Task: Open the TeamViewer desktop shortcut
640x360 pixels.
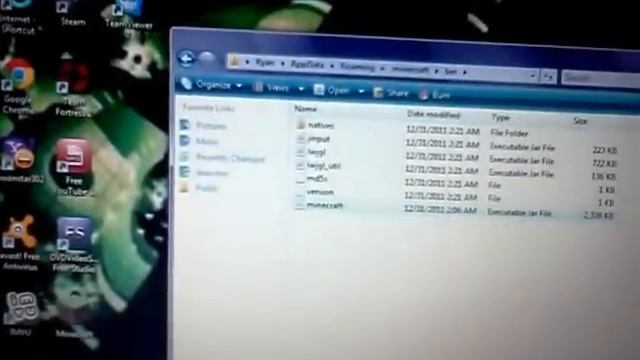Action: pyautogui.click(x=129, y=15)
